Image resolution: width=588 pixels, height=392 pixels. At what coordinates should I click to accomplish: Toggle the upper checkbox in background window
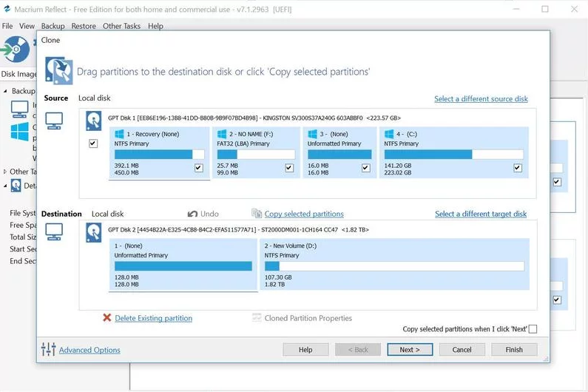(557, 182)
